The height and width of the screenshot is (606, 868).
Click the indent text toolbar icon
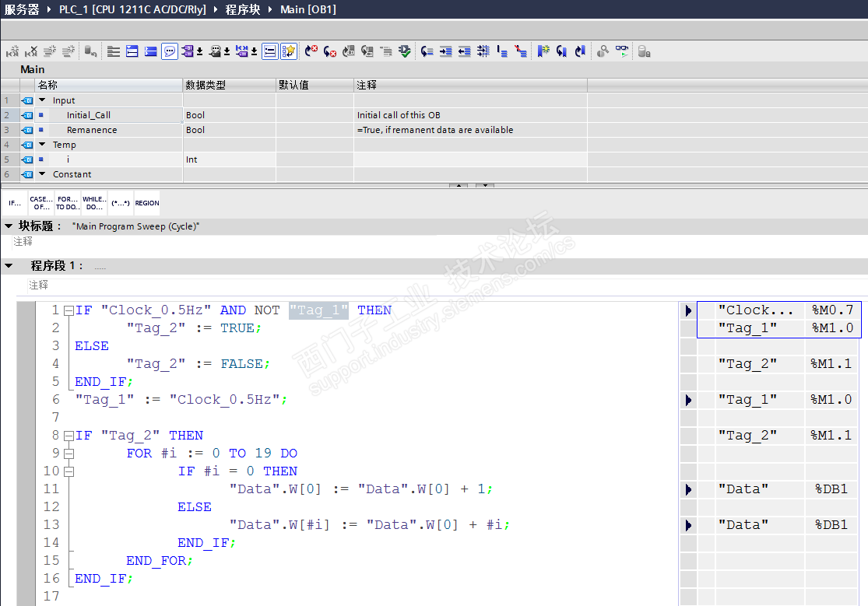coord(445,51)
